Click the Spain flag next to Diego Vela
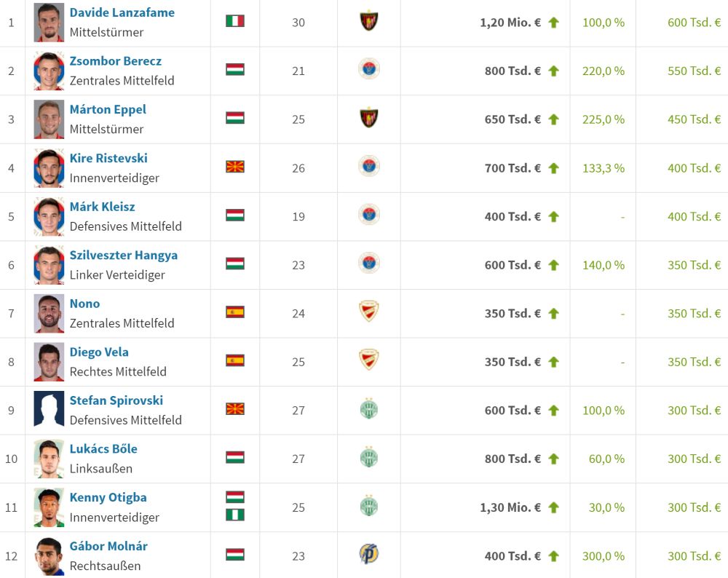The image size is (728, 578). (235, 360)
